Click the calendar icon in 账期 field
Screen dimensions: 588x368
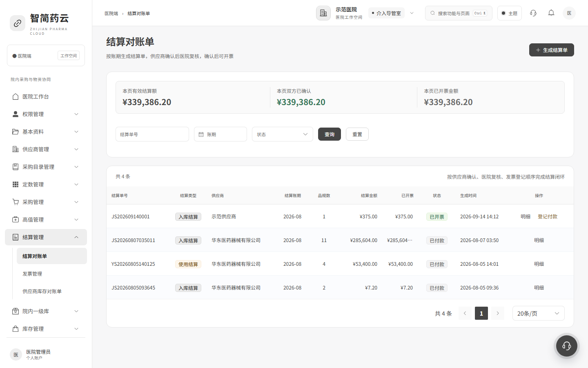(x=201, y=134)
